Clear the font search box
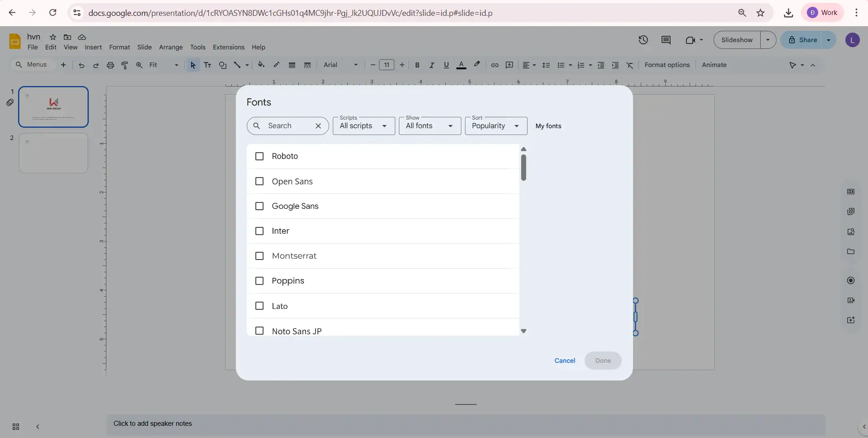Image resolution: width=868 pixels, height=438 pixels. (x=318, y=126)
